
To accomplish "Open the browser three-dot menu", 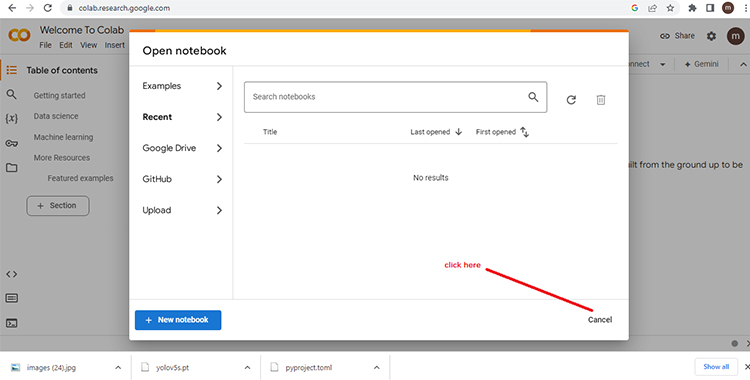I will click(x=746, y=8).
